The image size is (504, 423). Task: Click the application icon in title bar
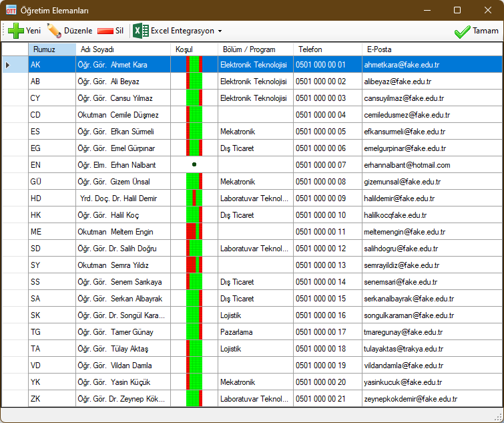point(11,10)
